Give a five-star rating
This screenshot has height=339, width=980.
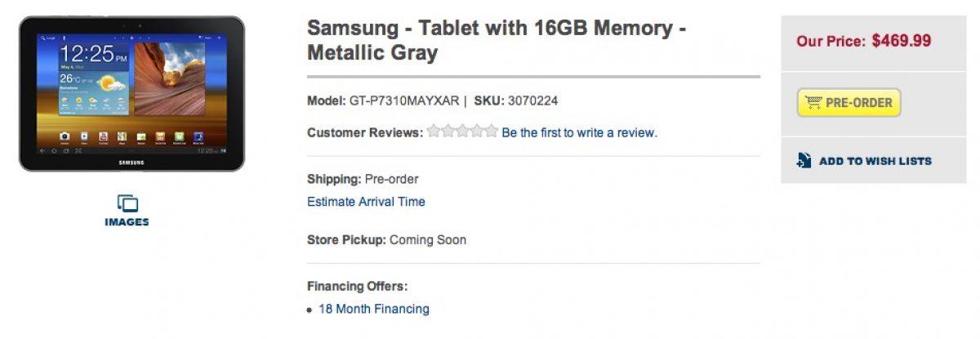490,132
